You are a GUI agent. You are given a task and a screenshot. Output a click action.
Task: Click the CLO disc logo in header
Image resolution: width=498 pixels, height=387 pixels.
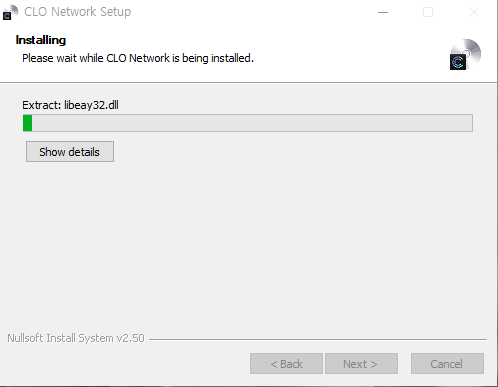click(x=465, y=54)
